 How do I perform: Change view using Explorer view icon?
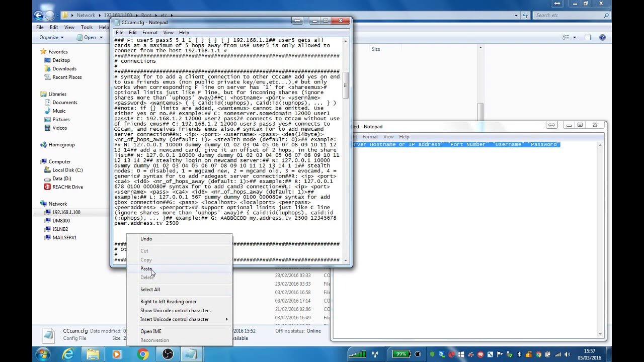click(x=566, y=37)
